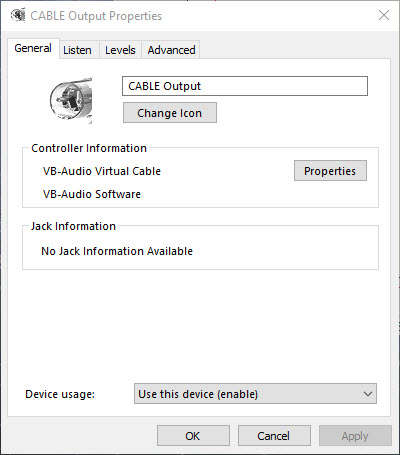This screenshot has height=455, width=400.
Task: Open controller Properties button
Action: pyautogui.click(x=330, y=171)
